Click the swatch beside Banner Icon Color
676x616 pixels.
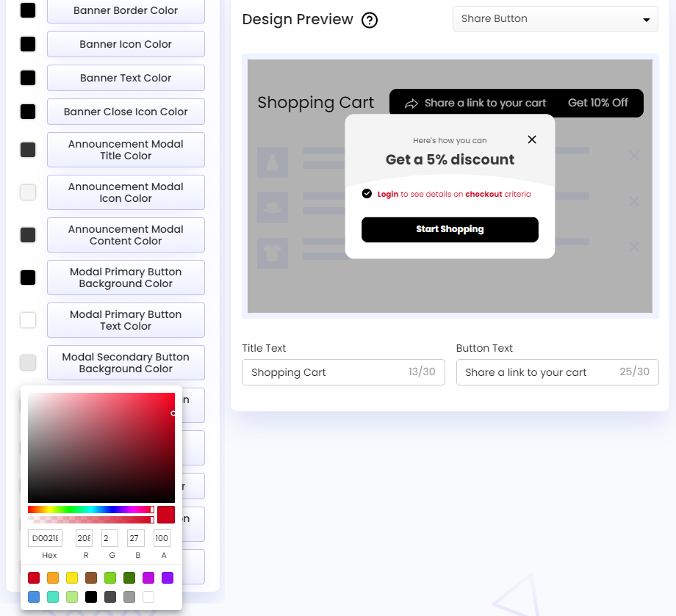(x=27, y=44)
